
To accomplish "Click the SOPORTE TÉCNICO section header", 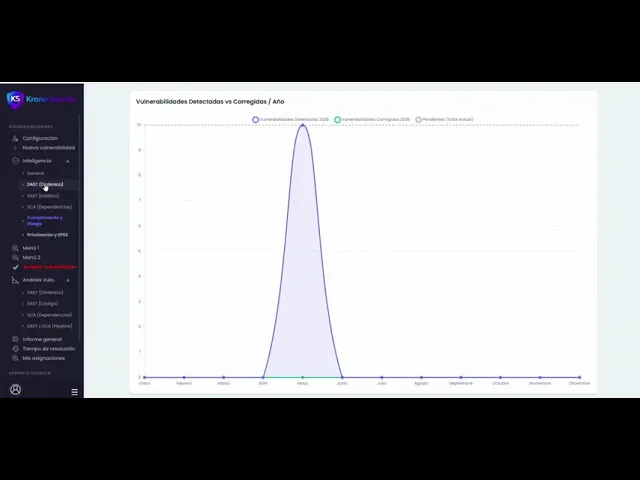I will click(30, 373).
